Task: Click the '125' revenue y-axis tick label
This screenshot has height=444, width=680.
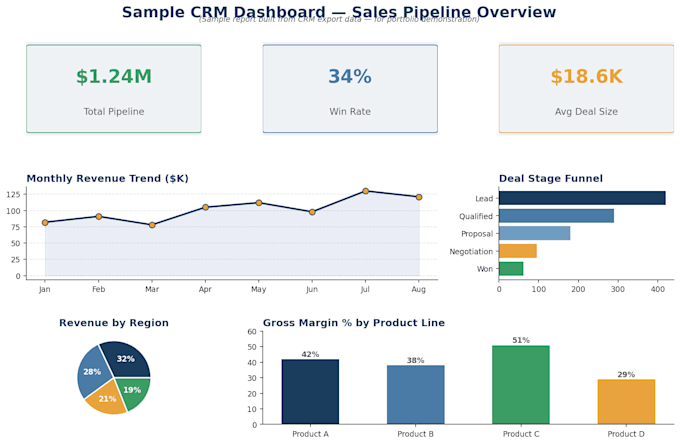Action: (13, 195)
